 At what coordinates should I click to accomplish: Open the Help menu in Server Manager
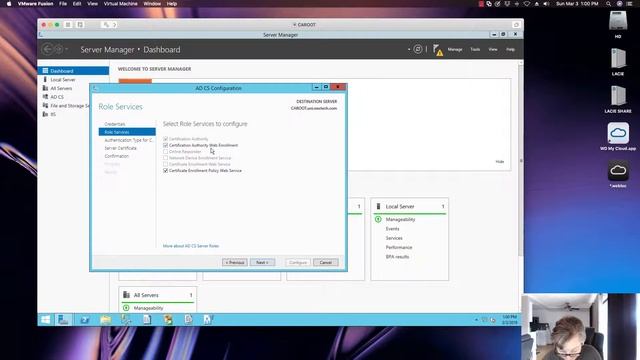coord(510,49)
